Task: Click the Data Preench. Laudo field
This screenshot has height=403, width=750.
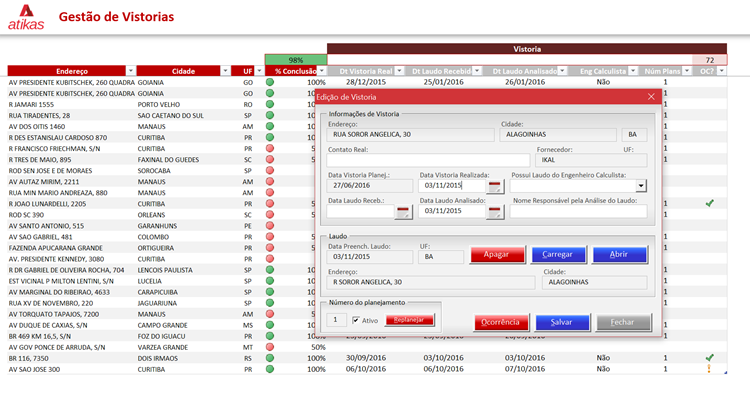Action: [x=370, y=257]
